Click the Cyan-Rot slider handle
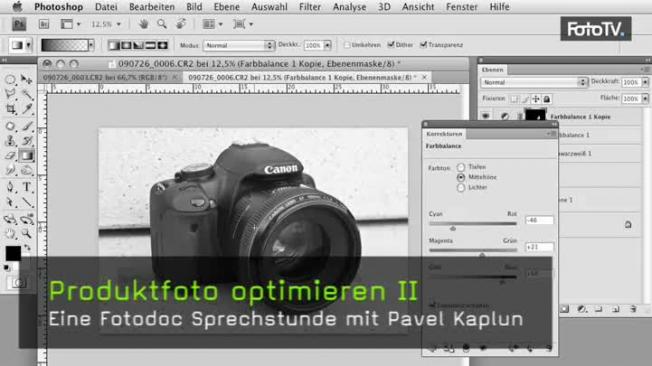652x366 pixels. point(453,228)
